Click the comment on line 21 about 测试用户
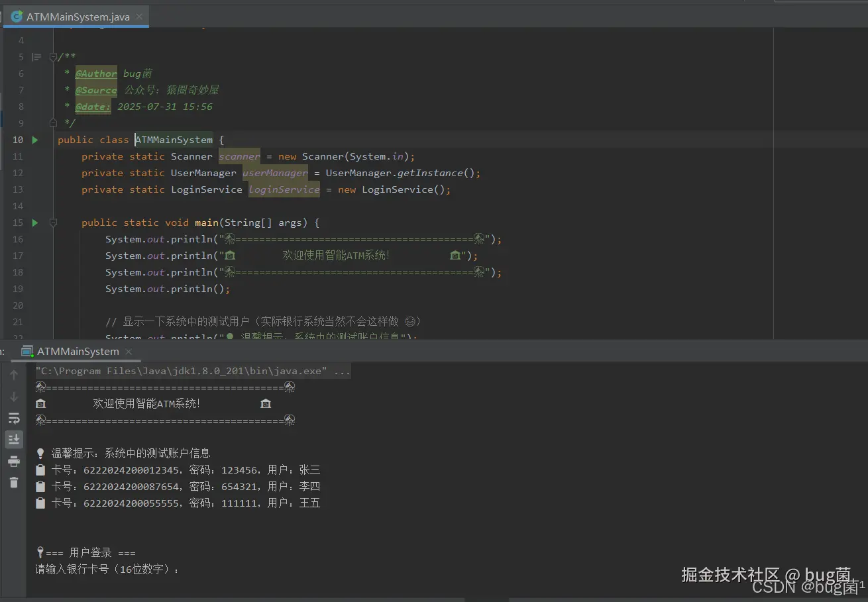Viewport: 868px width, 602px height. point(263,322)
